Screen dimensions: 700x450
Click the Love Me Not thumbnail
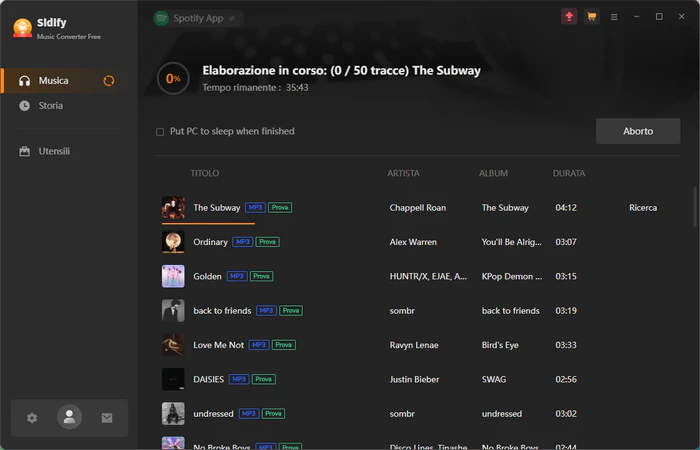173,345
